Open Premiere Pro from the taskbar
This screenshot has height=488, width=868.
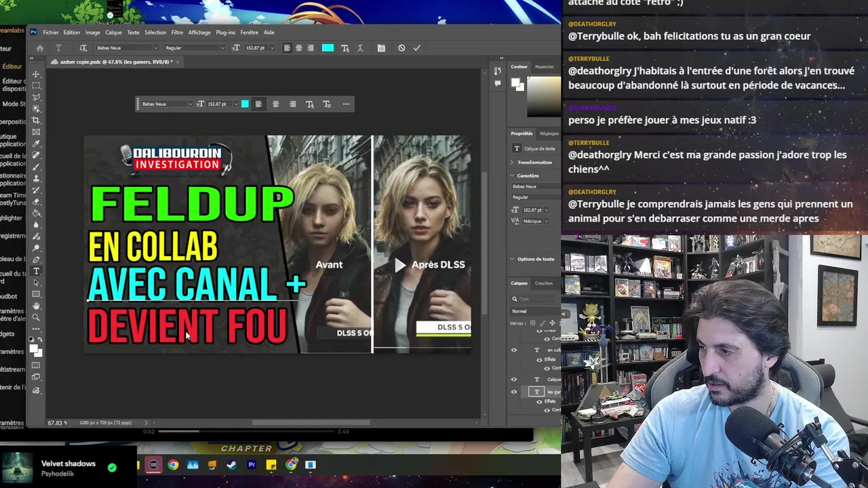(x=252, y=465)
